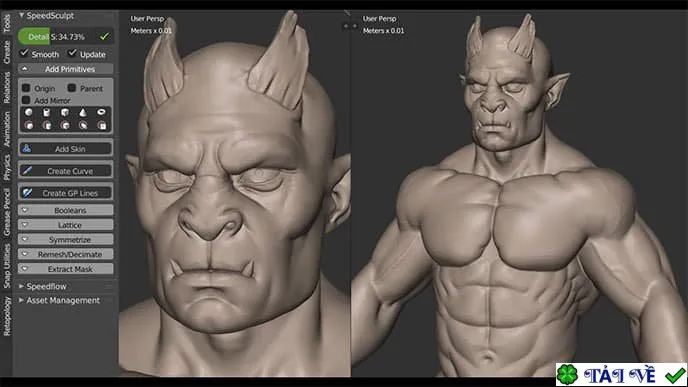Click the Create Curve button
The width and height of the screenshot is (688, 387).
65,171
